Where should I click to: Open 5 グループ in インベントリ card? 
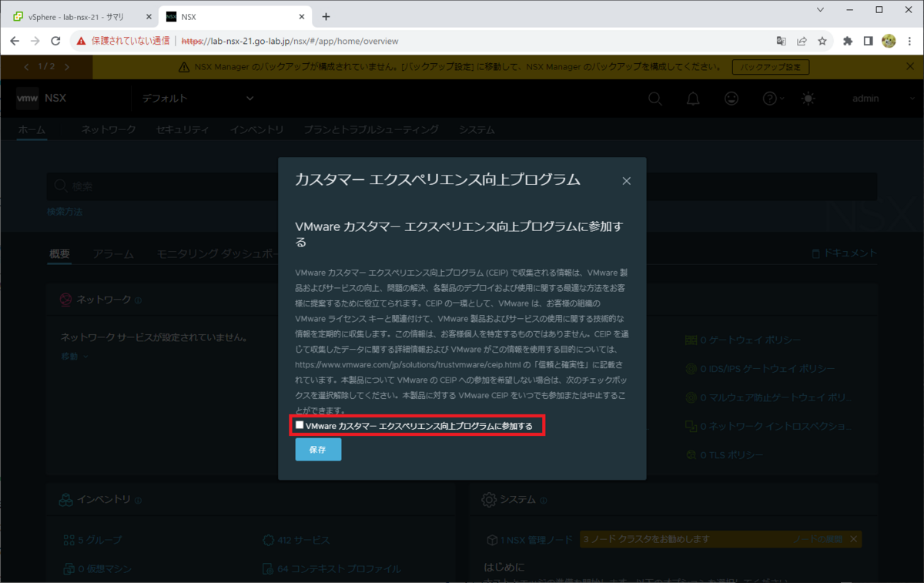point(92,540)
